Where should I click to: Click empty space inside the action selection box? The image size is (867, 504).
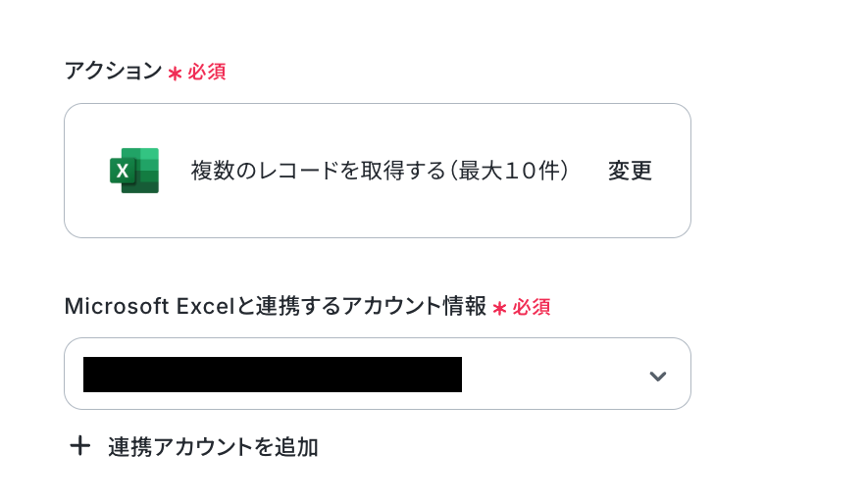tap(378, 216)
